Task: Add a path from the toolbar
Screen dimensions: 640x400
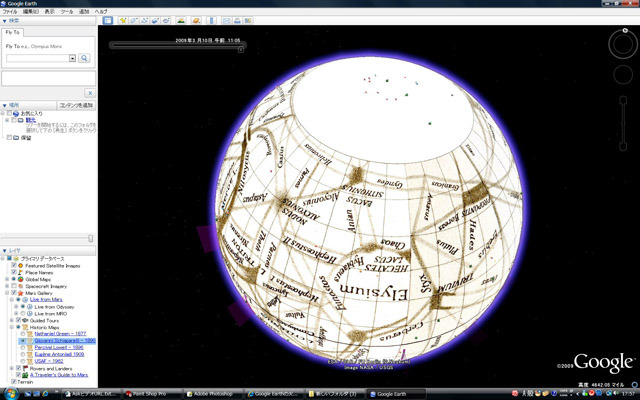Action: pos(144,20)
